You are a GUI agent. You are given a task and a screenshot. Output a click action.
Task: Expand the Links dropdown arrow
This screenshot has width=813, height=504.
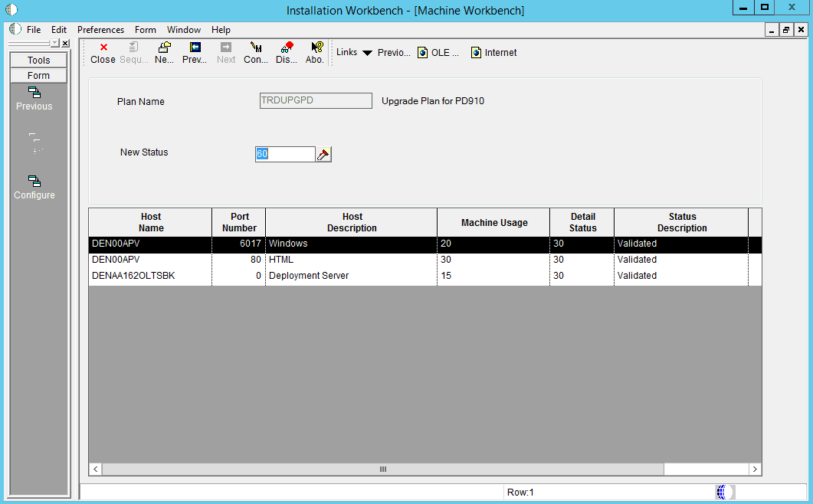pyautogui.click(x=367, y=53)
